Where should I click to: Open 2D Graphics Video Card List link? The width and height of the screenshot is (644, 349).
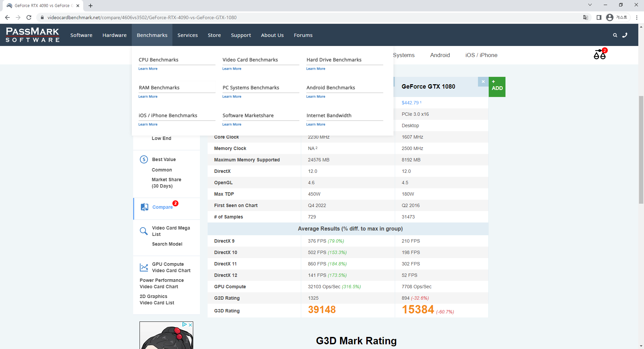[x=157, y=299]
